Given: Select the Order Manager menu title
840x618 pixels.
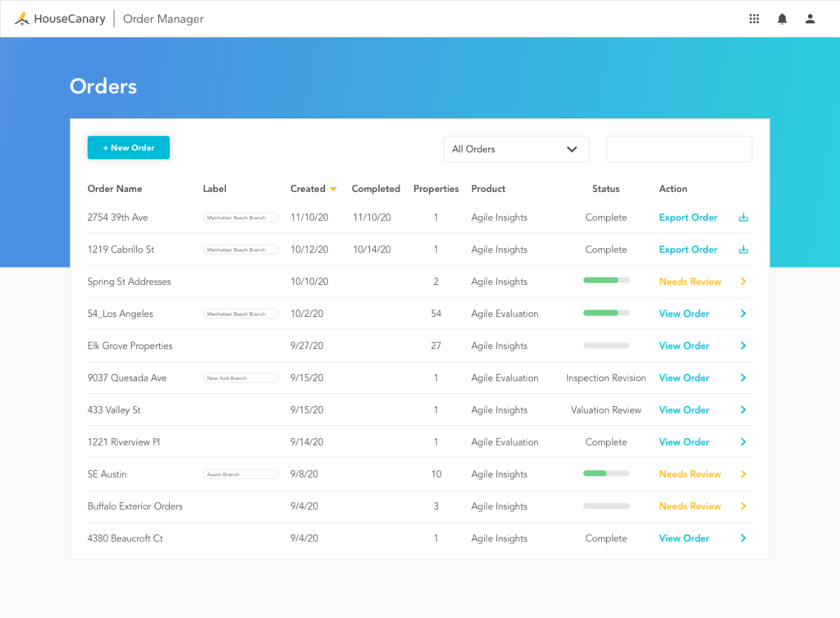Looking at the screenshot, I should point(162,18).
